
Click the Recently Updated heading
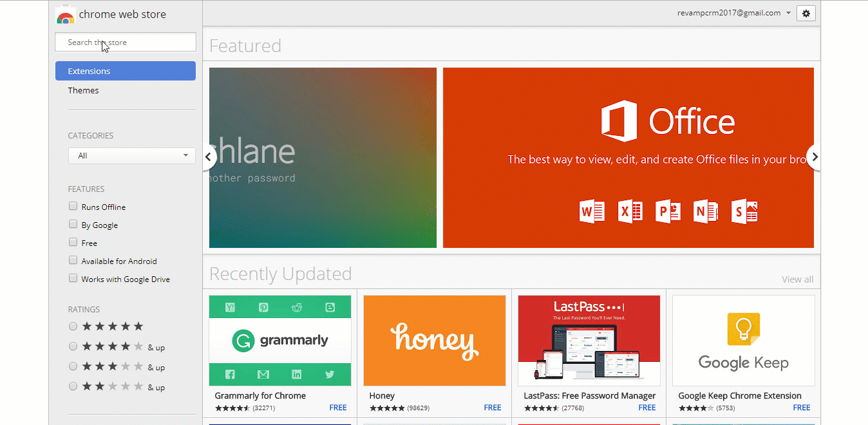pos(281,274)
